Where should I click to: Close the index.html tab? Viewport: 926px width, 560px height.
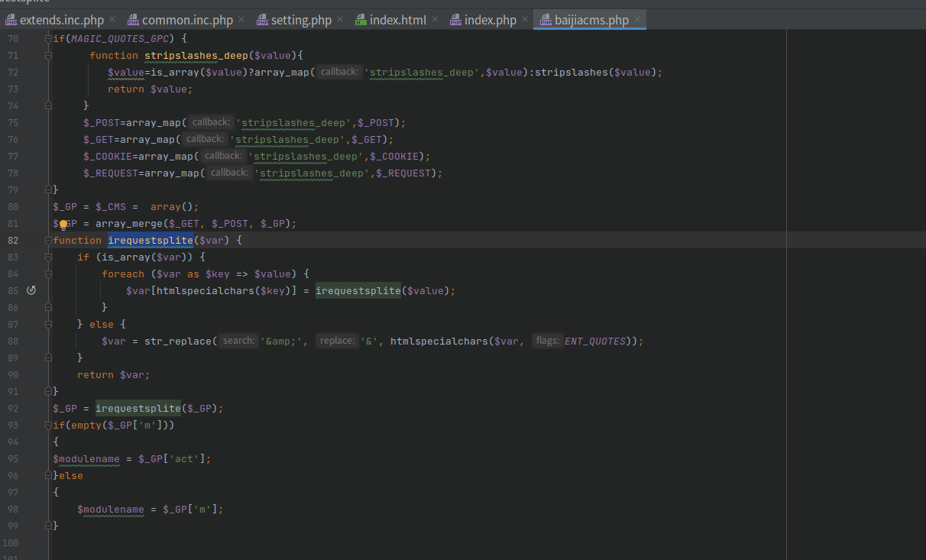coord(435,20)
